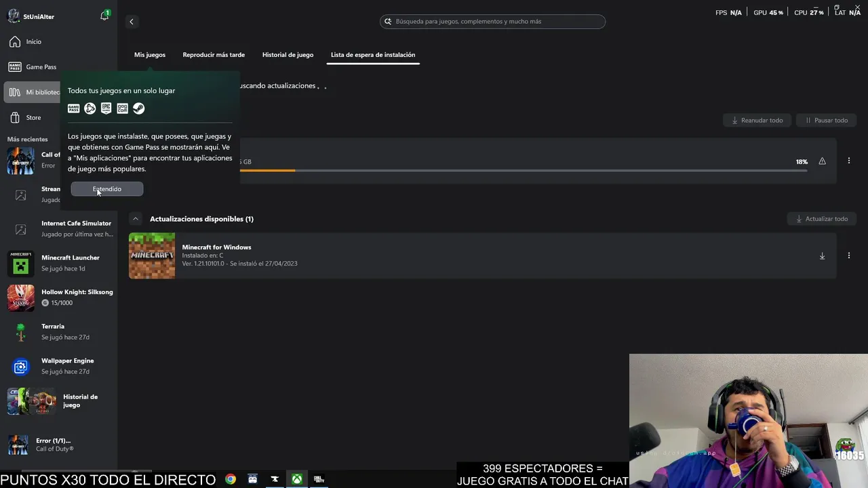Open the Xbox app taskbar icon
The image size is (868, 488).
tap(297, 479)
